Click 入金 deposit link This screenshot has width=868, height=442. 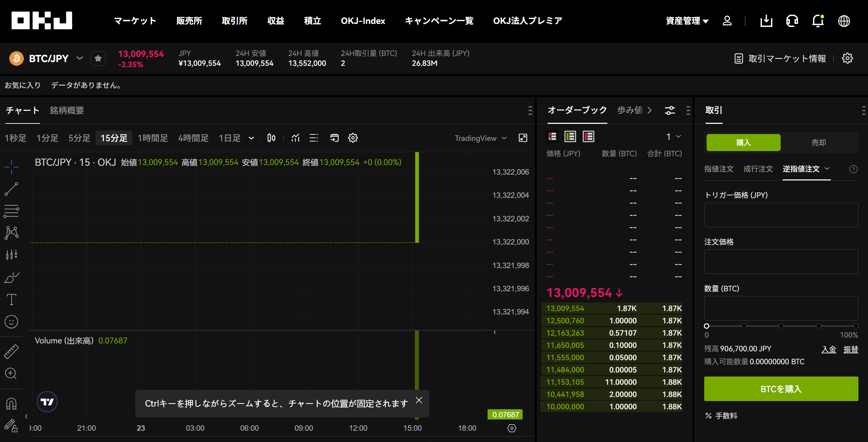829,349
